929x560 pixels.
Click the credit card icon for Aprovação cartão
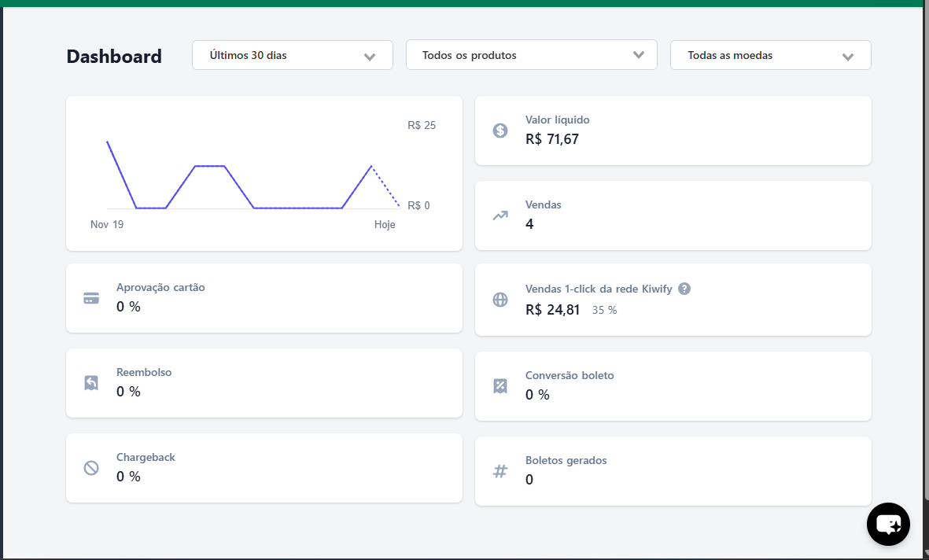tap(91, 298)
